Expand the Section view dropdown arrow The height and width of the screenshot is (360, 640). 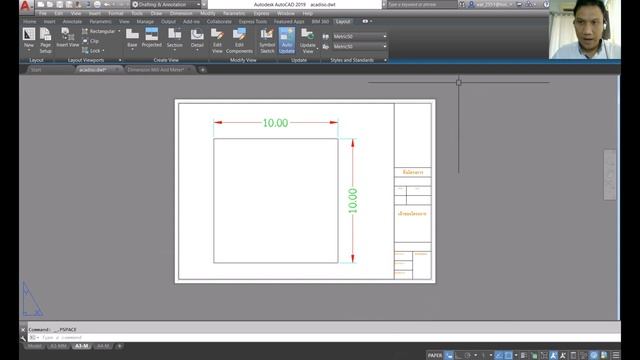coord(175,50)
